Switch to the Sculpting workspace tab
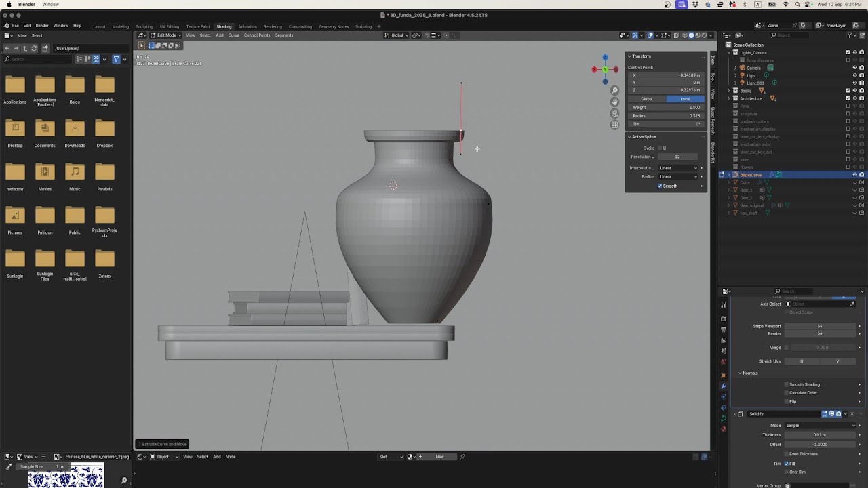This screenshot has width=868, height=488. click(x=144, y=26)
